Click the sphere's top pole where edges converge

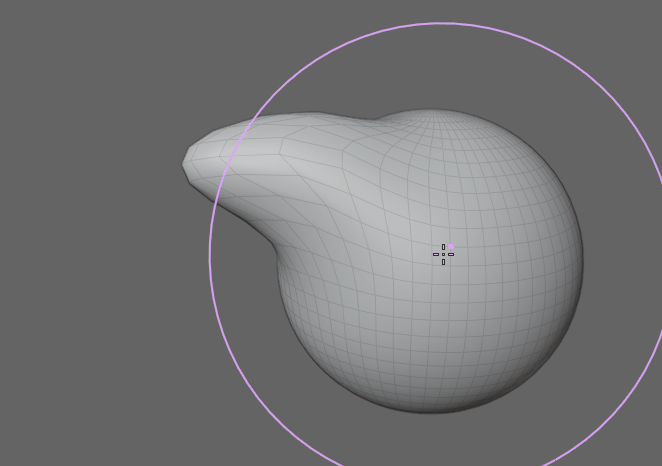coord(431,115)
